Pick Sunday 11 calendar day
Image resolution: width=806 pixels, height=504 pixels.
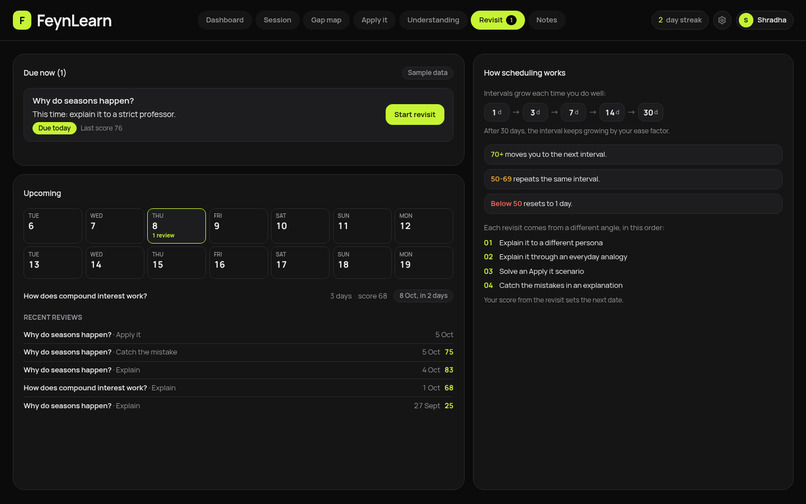click(362, 226)
